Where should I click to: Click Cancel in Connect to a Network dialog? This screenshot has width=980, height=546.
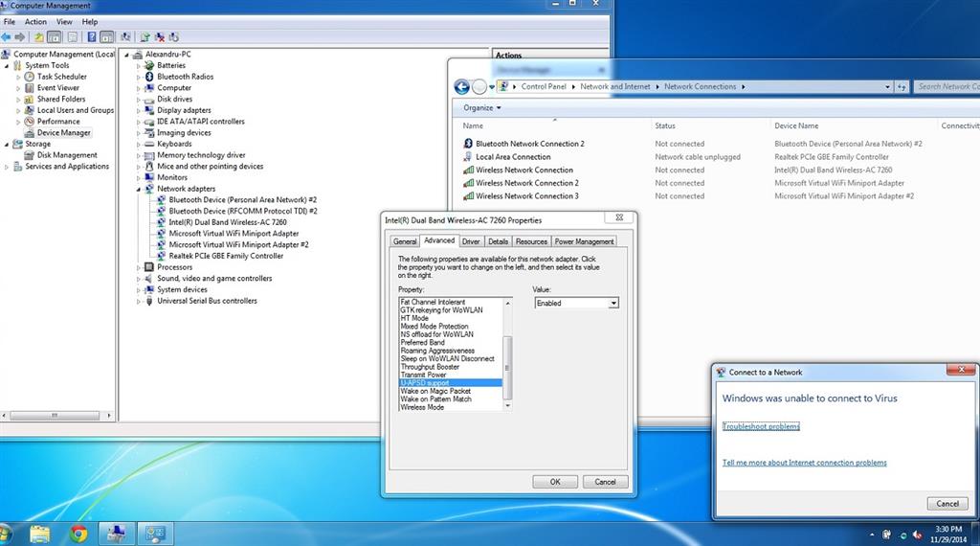tap(947, 504)
